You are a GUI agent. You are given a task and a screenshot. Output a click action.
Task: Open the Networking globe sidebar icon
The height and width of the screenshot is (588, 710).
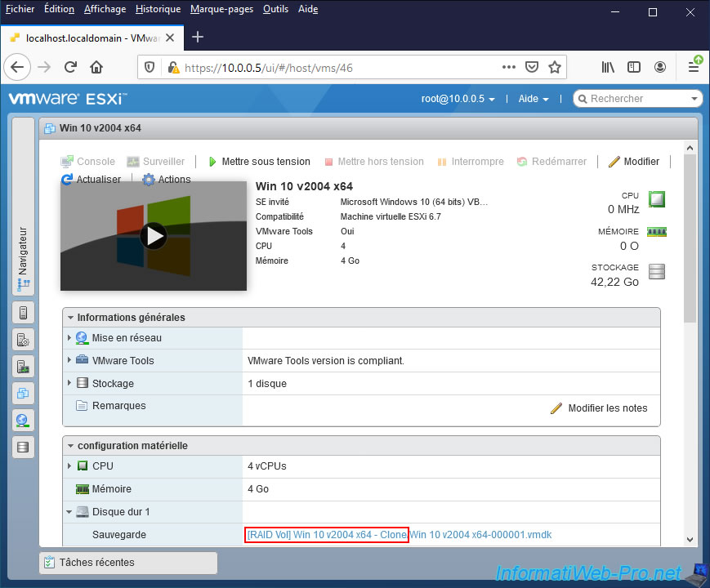23,421
